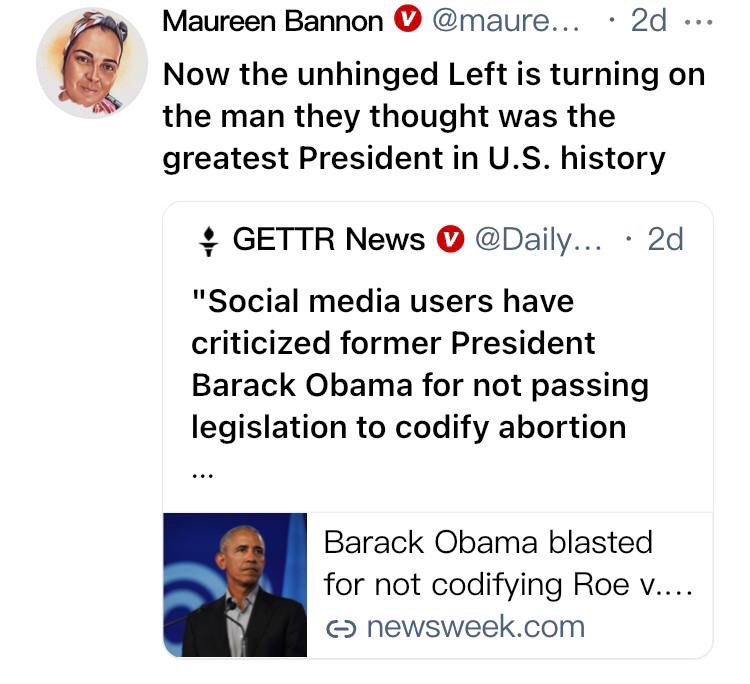Open Maureen Bannon's profile avatar
Screen dimensions: 750x684
(x=92, y=63)
